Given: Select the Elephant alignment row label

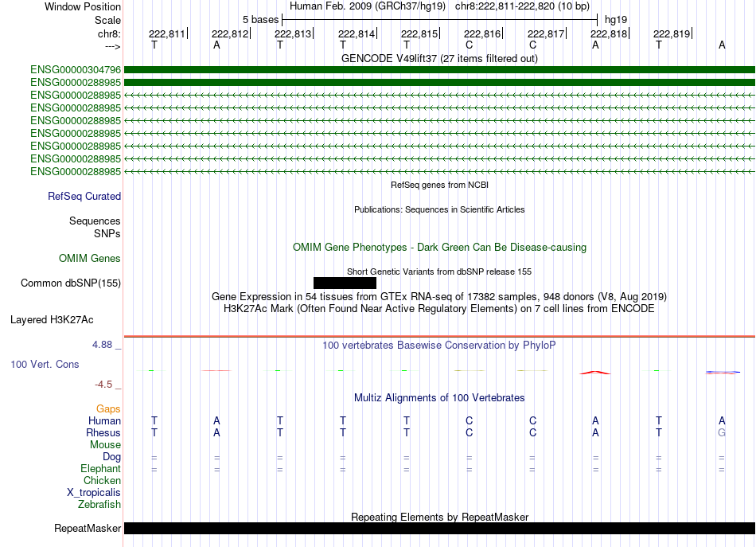Looking at the screenshot, I should [100, 469].
